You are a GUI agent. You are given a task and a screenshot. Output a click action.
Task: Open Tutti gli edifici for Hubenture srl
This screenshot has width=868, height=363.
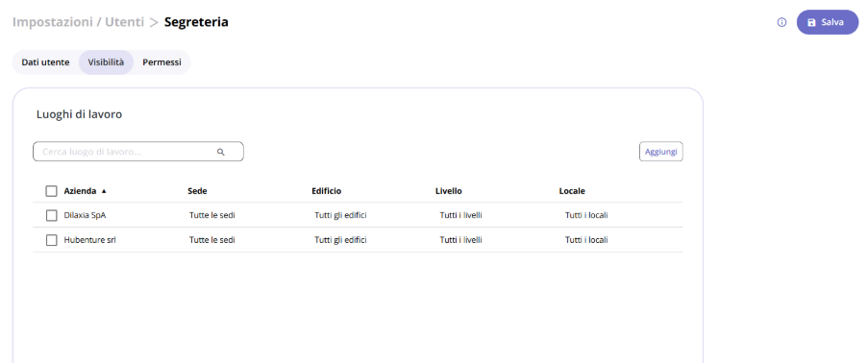[x=340, y=240]
